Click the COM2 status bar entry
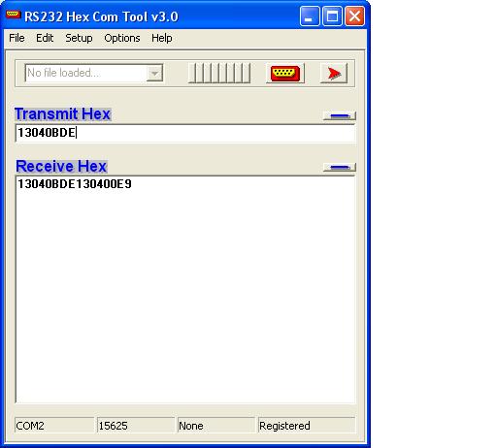The height and width of the screenshot is (448, 497). click(54, 426)
